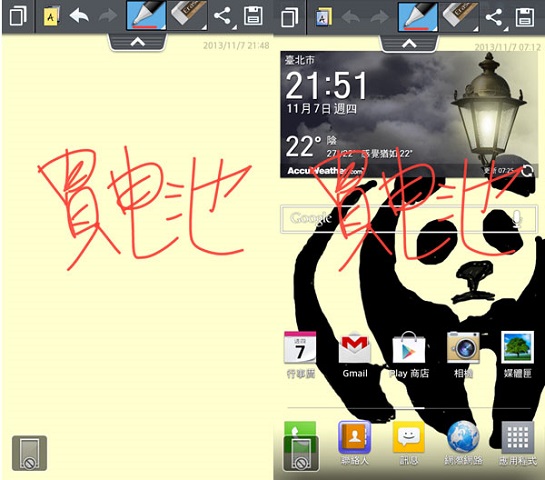This screenshot has width=545, height=480.
Task: Tap the overlay mode icon in left memo
Action: 18,16
